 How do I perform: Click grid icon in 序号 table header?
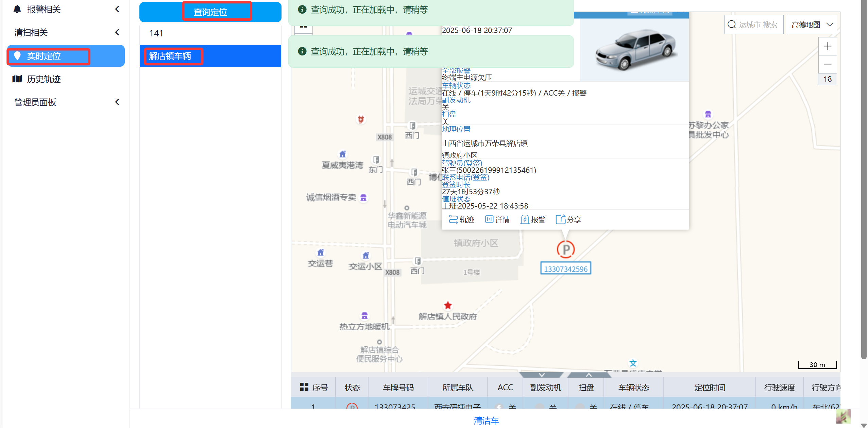pyautogui.click(x=304, y=387)
